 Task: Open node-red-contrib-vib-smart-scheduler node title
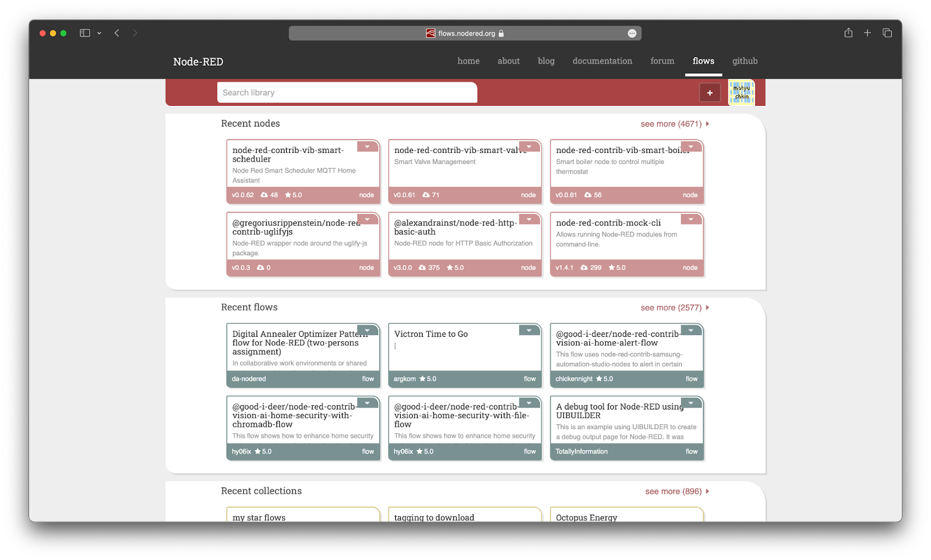coord(288,155)
